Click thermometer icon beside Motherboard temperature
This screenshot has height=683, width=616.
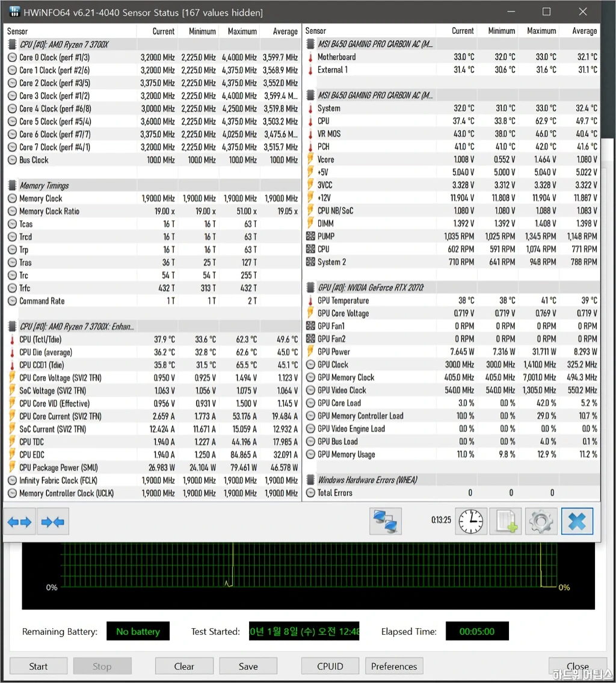(x=310, y=57)
